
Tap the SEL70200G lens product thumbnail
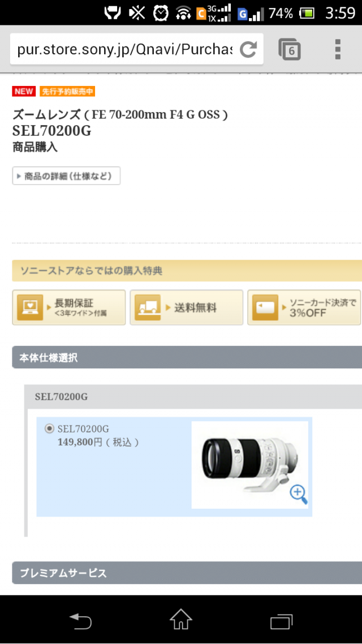pyautogui.click(x=249, y=465)
